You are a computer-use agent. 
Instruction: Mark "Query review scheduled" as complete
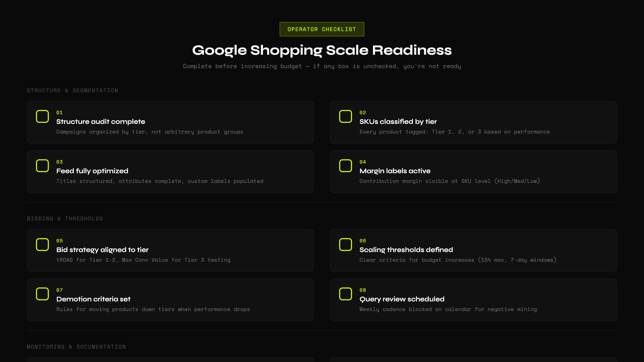(x=346, y=294)
